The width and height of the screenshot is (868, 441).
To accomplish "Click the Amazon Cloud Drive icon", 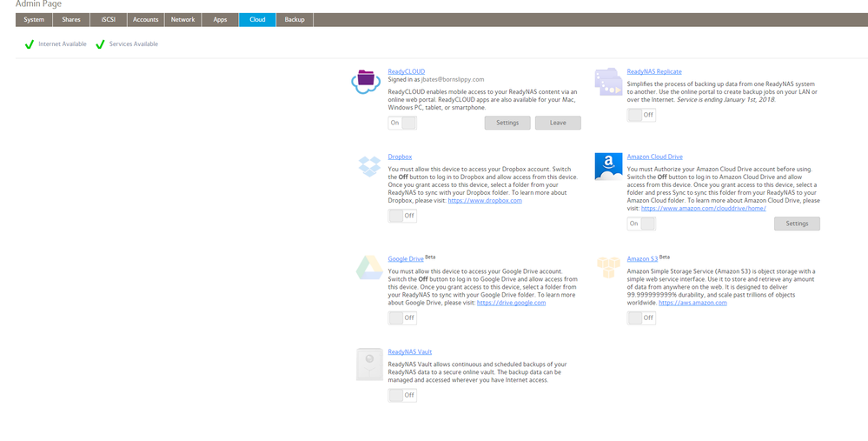I will click(x=607, y=165).
